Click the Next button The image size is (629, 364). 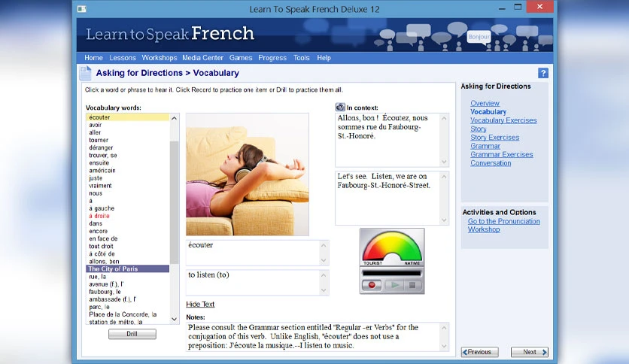pos(530,352)
